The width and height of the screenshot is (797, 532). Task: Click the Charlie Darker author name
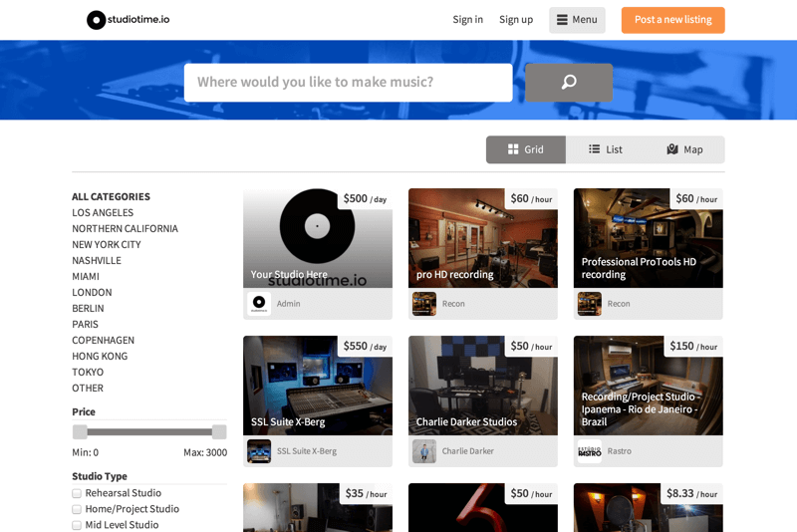[467, 451]
